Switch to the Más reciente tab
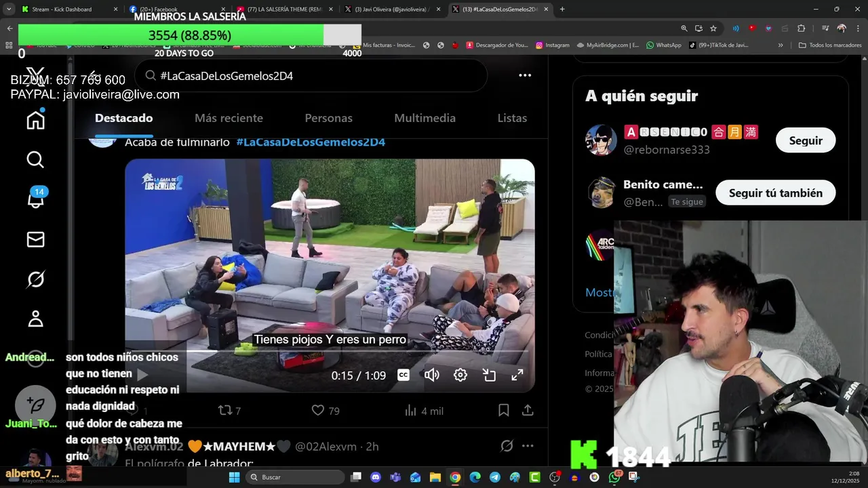Screen dimensions: 868x488 pos(229,118)
